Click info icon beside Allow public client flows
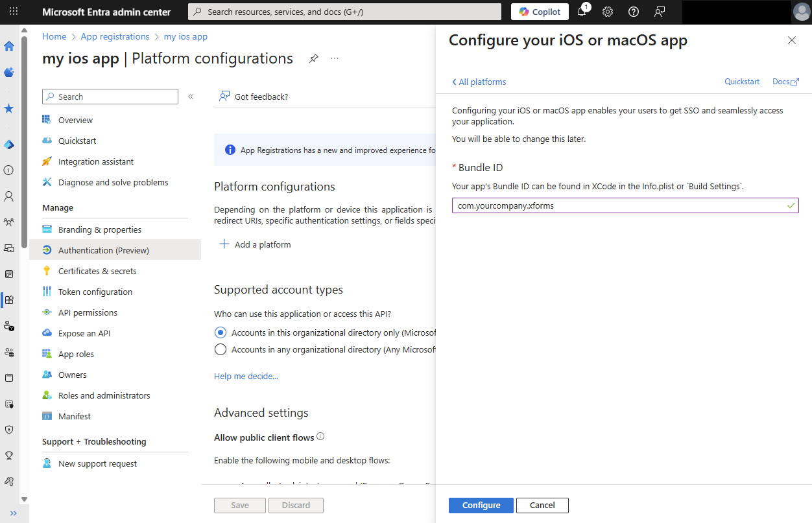Viewport: 812px width, 523px height. pyautogui.click(x=320, y=437)
